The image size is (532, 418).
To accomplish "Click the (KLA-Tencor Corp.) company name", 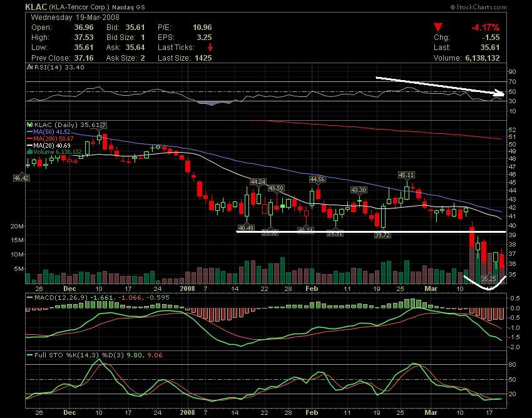I will pyautogui.click(x=79, y=7).
